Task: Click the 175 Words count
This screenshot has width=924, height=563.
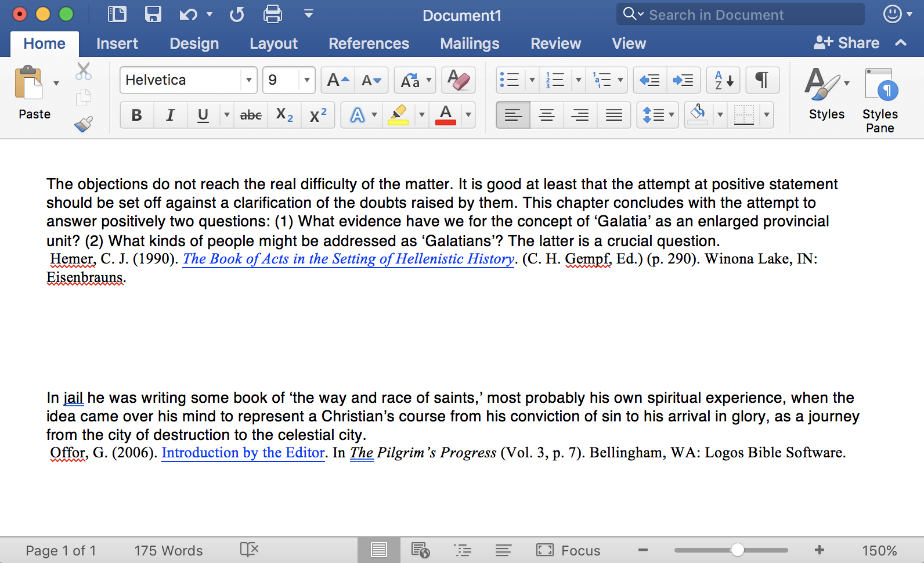Action: (169, 550)
